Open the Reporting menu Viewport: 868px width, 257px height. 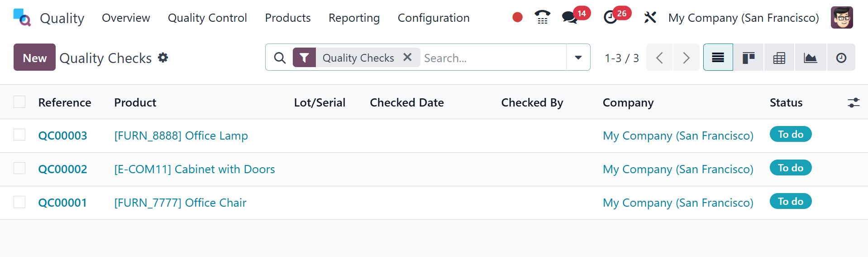tap(354, 18)
